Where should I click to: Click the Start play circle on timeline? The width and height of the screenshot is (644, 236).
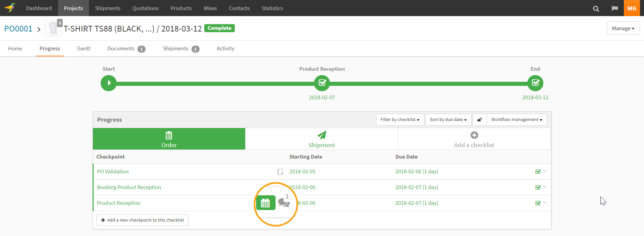tap(109, 83)
